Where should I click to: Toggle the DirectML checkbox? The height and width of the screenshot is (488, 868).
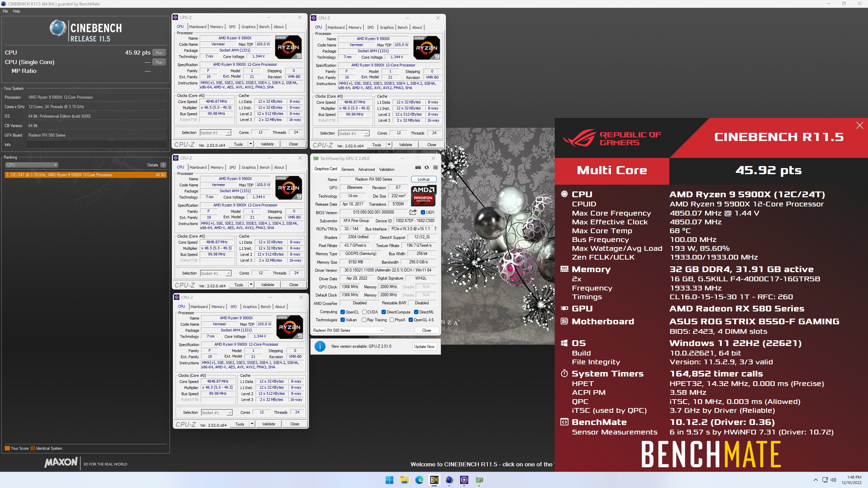click(x=416, y=312)
